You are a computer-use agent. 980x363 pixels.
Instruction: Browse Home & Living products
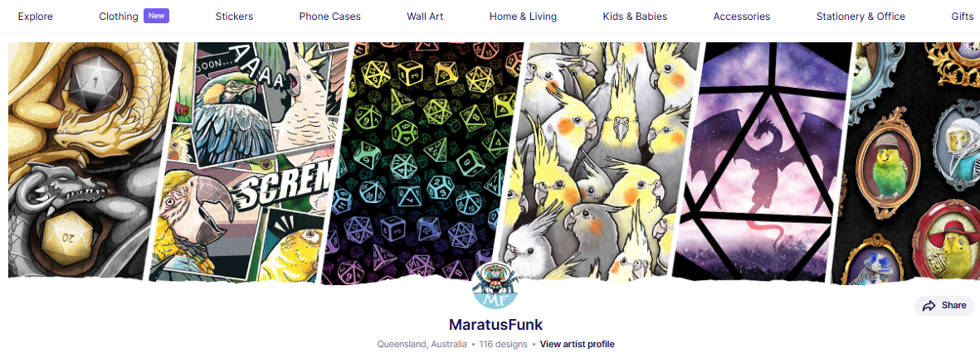(523, 17)
